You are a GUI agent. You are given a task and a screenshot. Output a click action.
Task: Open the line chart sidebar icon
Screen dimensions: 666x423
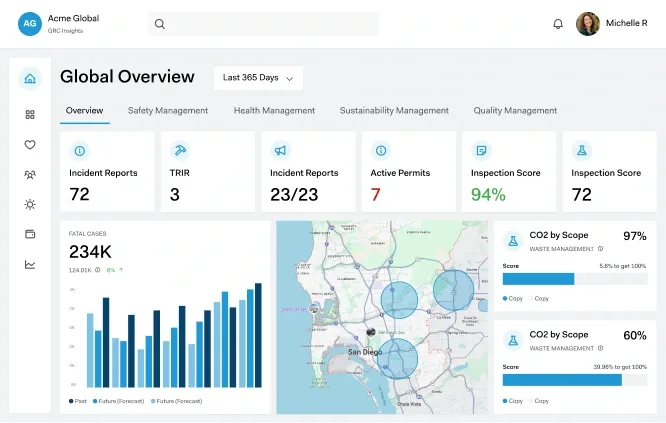30,264
